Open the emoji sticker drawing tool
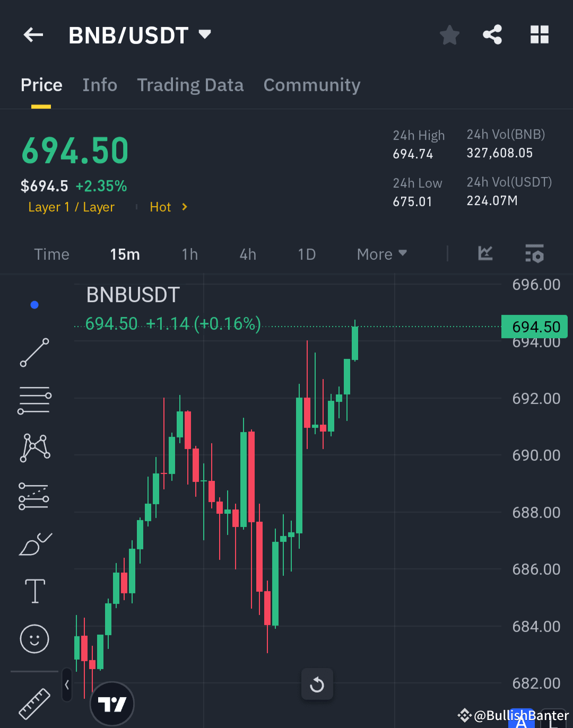The image size is (573, 728). coord(34,639)
